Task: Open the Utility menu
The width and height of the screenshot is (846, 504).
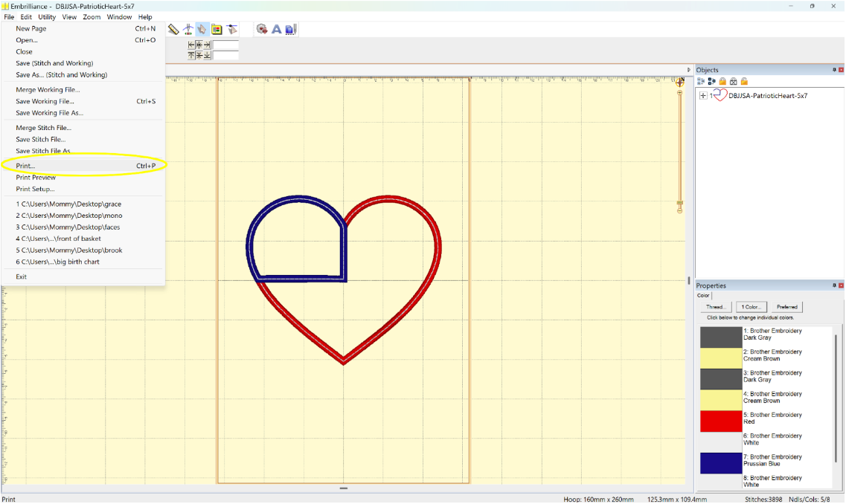Action: point(47,17)
